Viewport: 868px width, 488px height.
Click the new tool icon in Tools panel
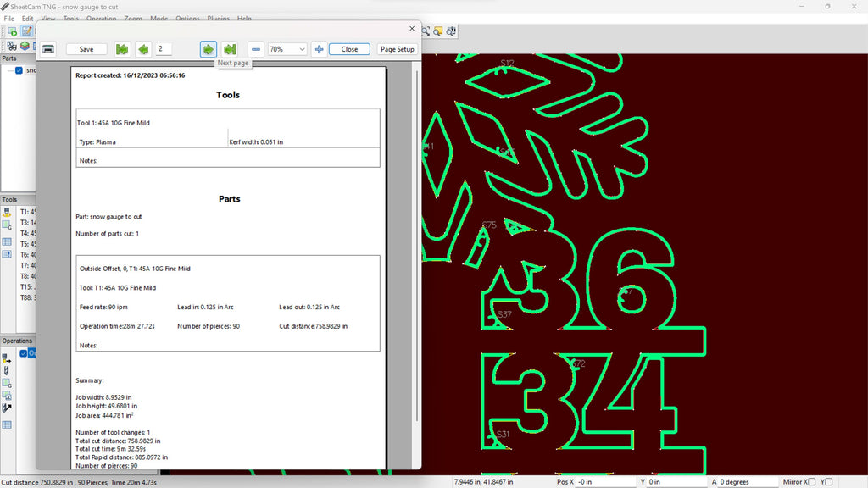point(7,213)
